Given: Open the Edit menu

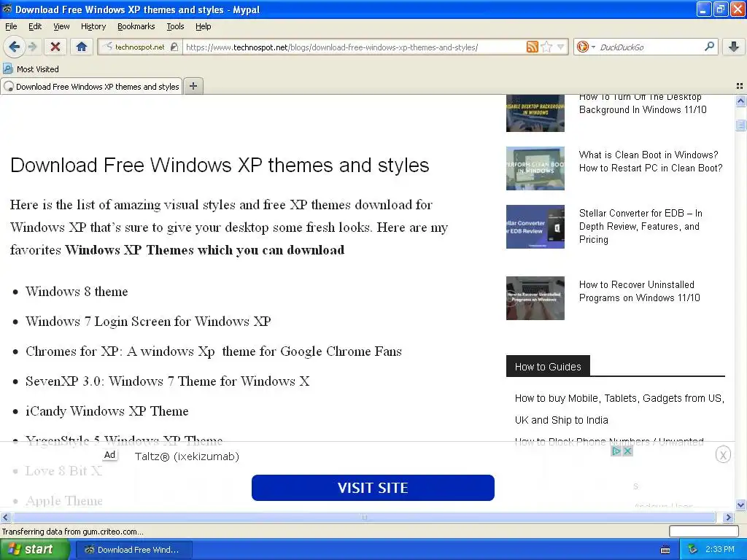Looking at the screenshot, I should tap(35, 26).
